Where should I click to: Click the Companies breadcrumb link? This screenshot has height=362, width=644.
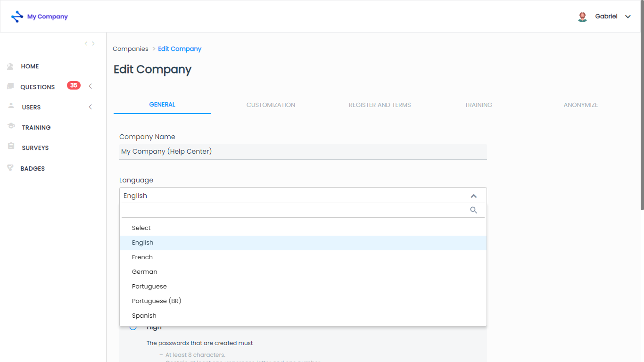[131, 49]
